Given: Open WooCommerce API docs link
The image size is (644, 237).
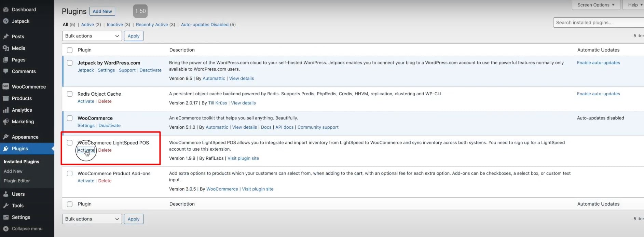Looking at the screenshot, I should pos(284,127).
